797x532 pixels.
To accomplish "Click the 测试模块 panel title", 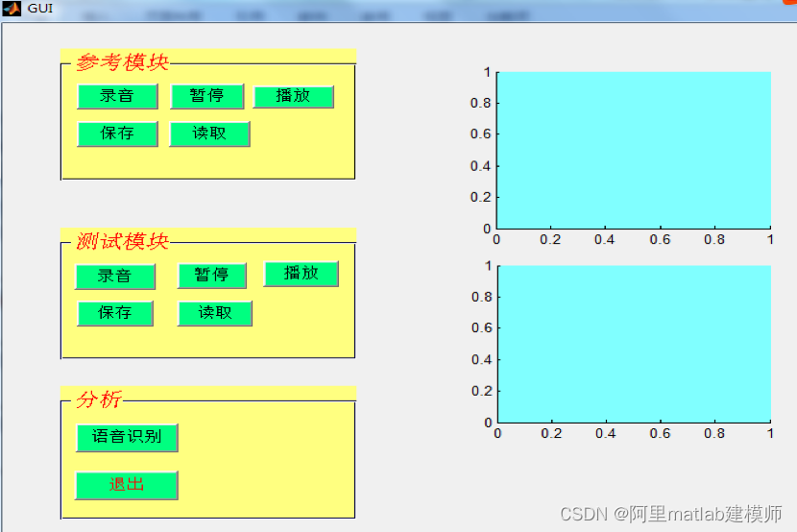I will pyautogui.click(x=122, y=241).
